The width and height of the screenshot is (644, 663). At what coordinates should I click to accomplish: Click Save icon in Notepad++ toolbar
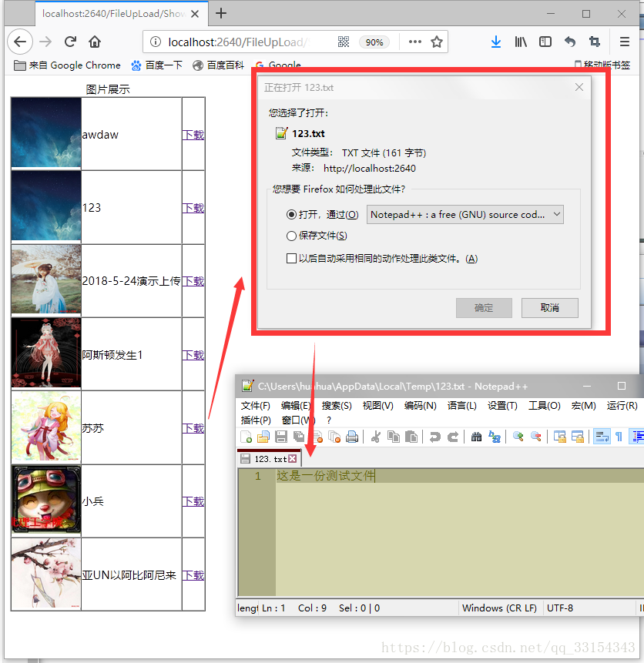tap(281, 437)
